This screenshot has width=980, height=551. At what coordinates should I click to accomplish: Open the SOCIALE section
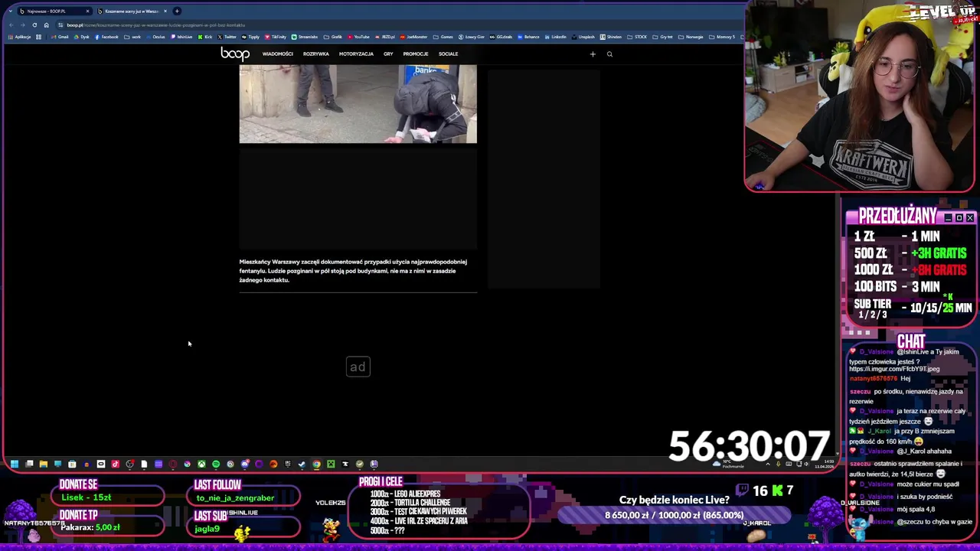tap(448, 54)
